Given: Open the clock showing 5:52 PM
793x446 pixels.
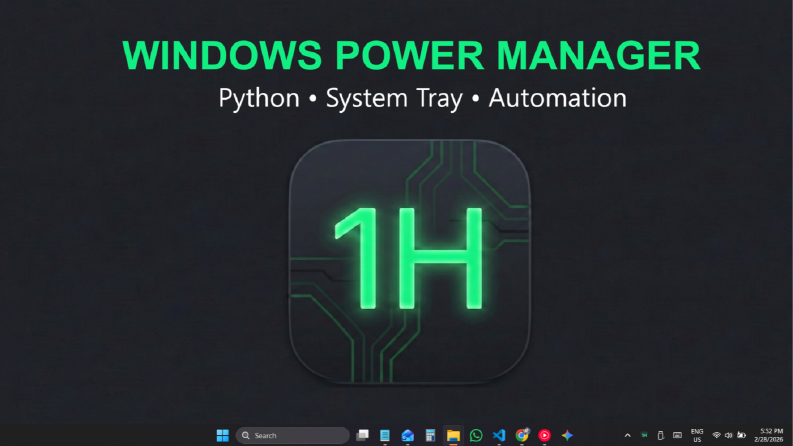Looking at the screenshot, I should 769,435.
